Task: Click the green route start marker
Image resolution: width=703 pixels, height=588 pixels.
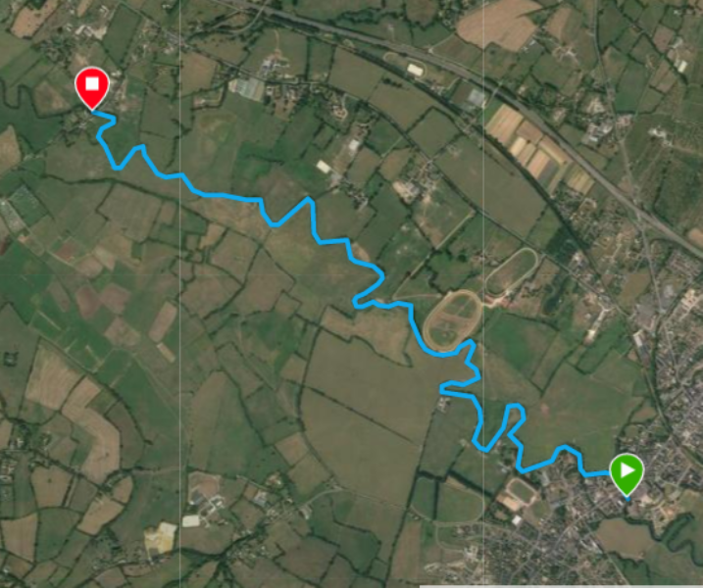Action: [x=627, y=474]
